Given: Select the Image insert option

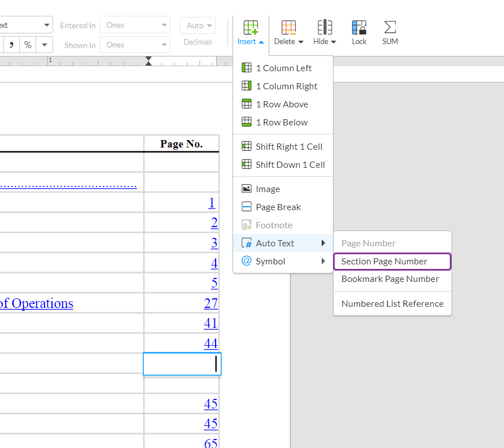Looking at the screenshot, I should [x=265, y=189].
